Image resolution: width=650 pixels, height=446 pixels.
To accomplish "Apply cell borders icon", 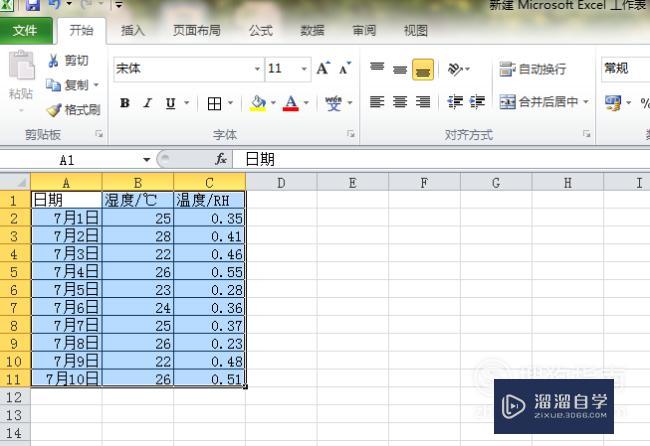I will tap(214, 103).
